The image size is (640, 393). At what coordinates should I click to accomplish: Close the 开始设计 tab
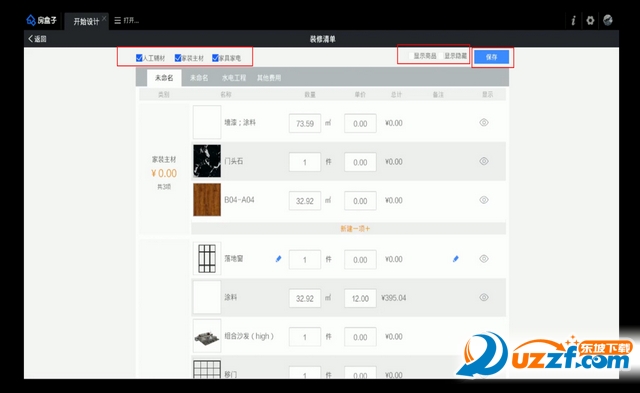tap(104, 18)
